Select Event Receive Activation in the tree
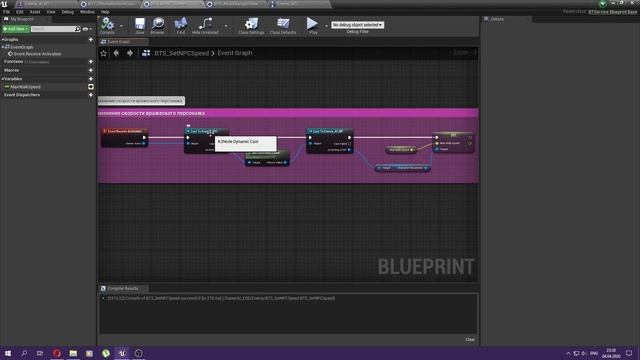The image size is (640, 360). click(37, 54)
